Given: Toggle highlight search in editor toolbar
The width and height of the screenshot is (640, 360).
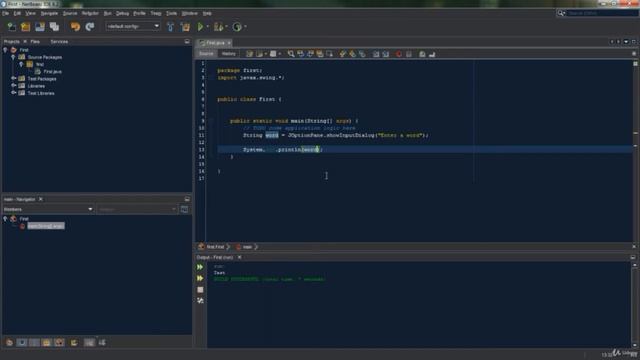Looking at the screenshot, I should pos(320,54).
